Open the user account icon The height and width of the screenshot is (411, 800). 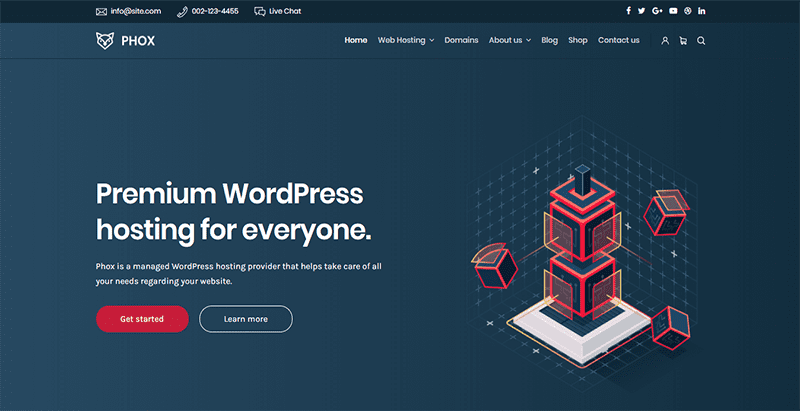coord(665,41)
